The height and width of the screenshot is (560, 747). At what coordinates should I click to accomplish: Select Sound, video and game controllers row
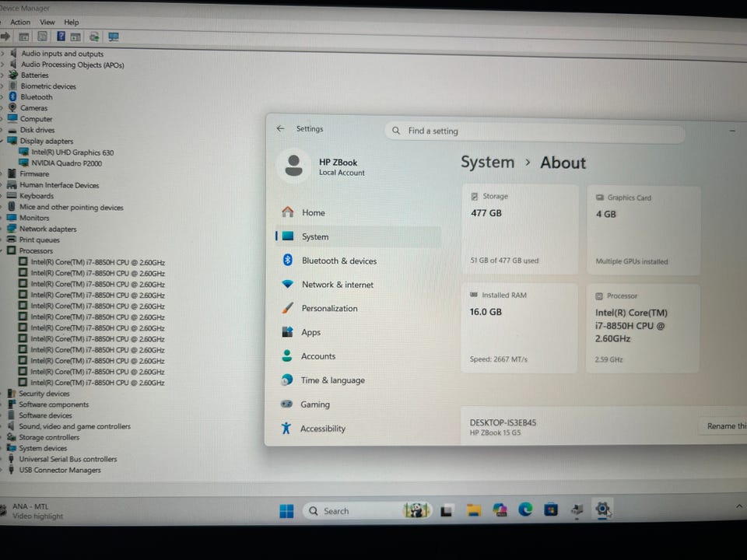coord(75,426)
